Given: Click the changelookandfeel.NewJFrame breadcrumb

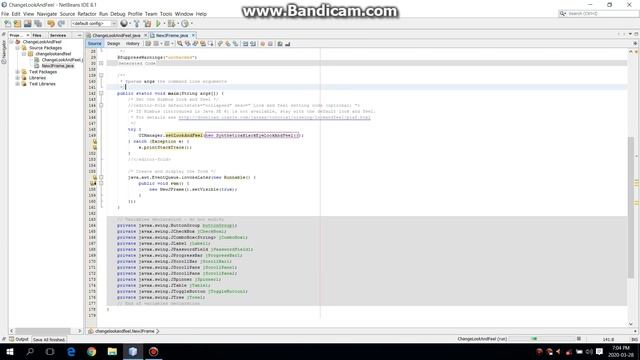Looking at the screenshot, I should coord(124,331).
